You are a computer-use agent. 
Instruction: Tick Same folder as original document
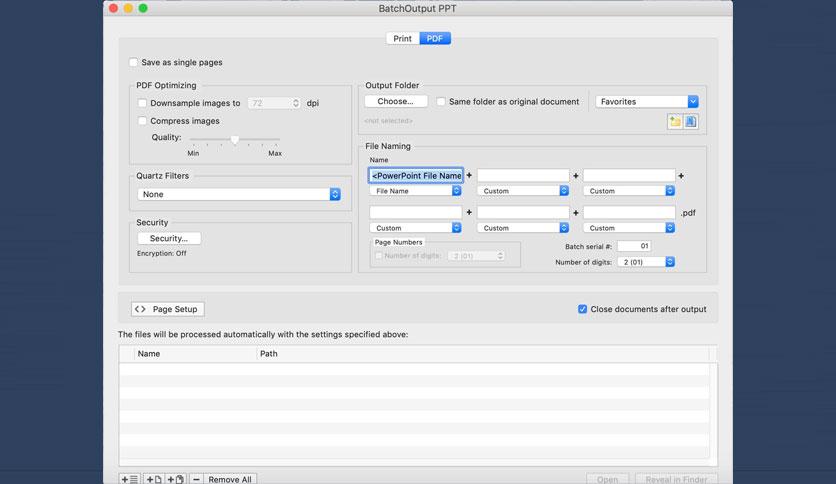441,101
